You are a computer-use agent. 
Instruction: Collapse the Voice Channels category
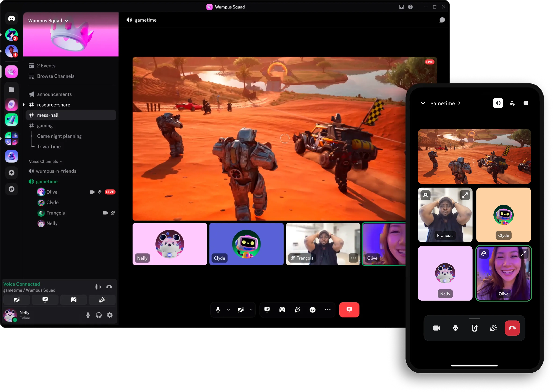pos(46,162)
